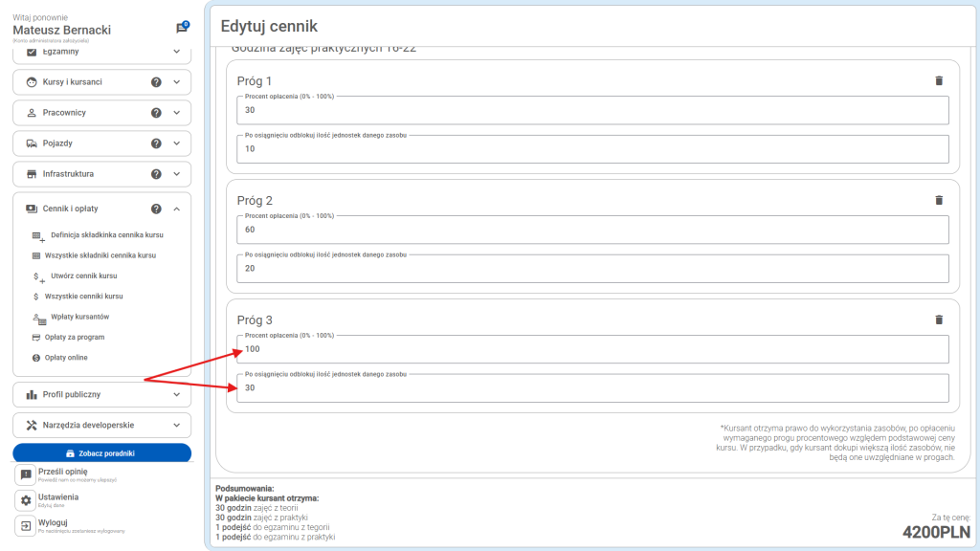Screen dimensions: 980x551
Task: Expand Narzędzia developerskie section
Action: click(x=176, y=425)
